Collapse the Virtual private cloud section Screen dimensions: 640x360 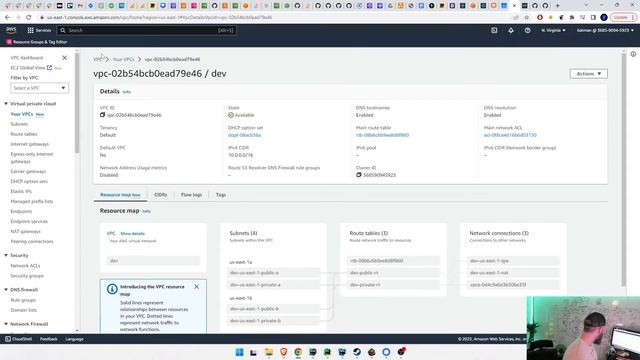[6, 104]
